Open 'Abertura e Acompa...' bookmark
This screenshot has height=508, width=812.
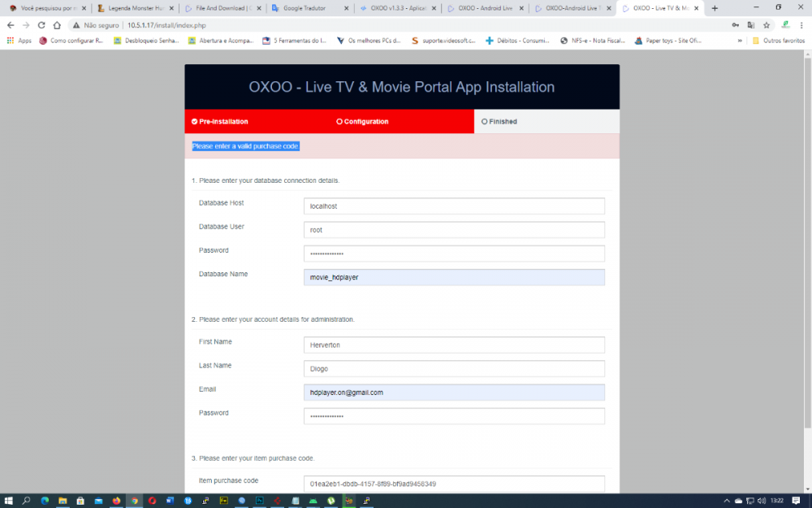221,41
